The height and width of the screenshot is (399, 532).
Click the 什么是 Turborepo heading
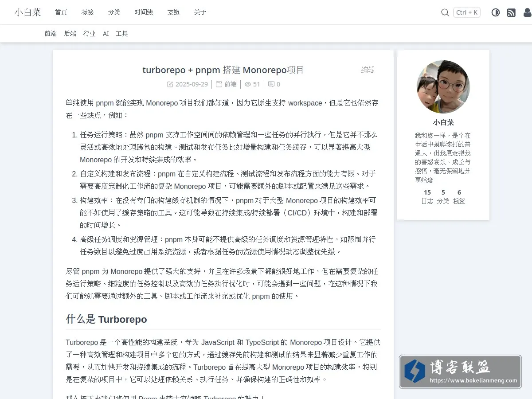(106, 319)
